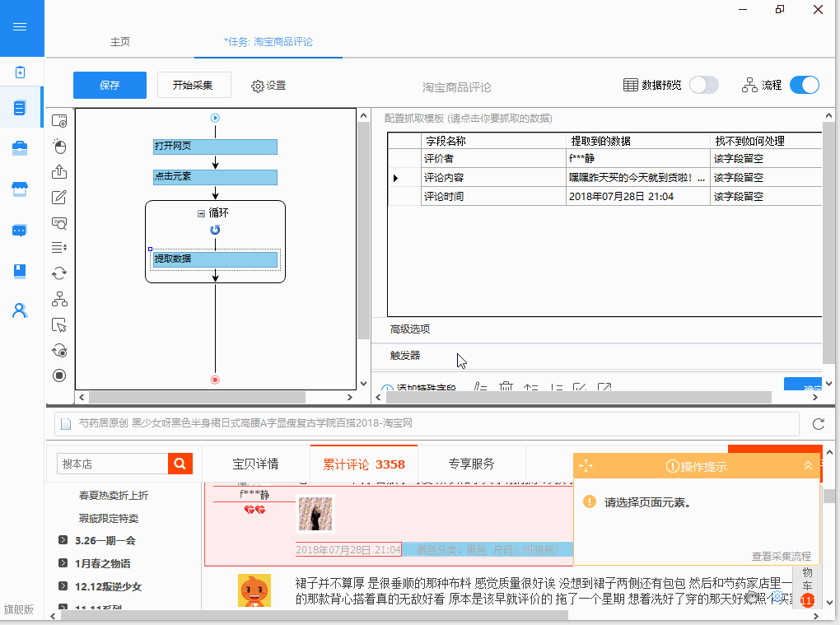Viewport: 840px width, 625px height.
Task: Select the open web page step tool
Action: tap(59, 121)
